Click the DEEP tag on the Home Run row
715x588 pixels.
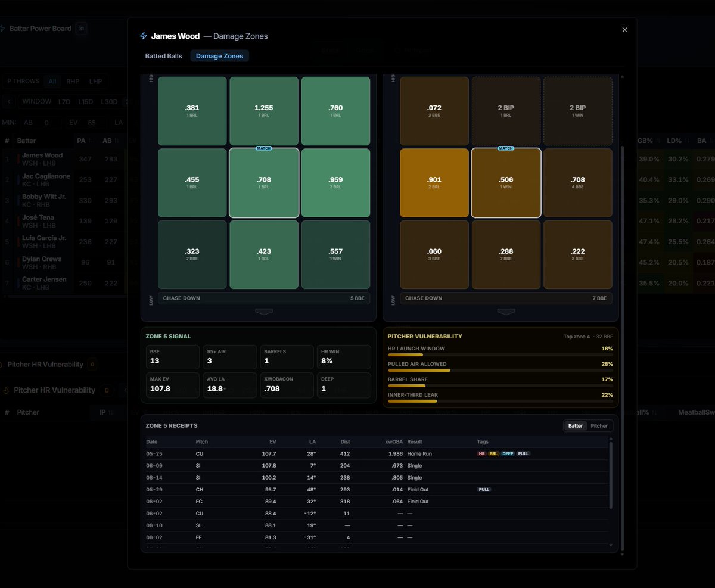tap(508, 453)
